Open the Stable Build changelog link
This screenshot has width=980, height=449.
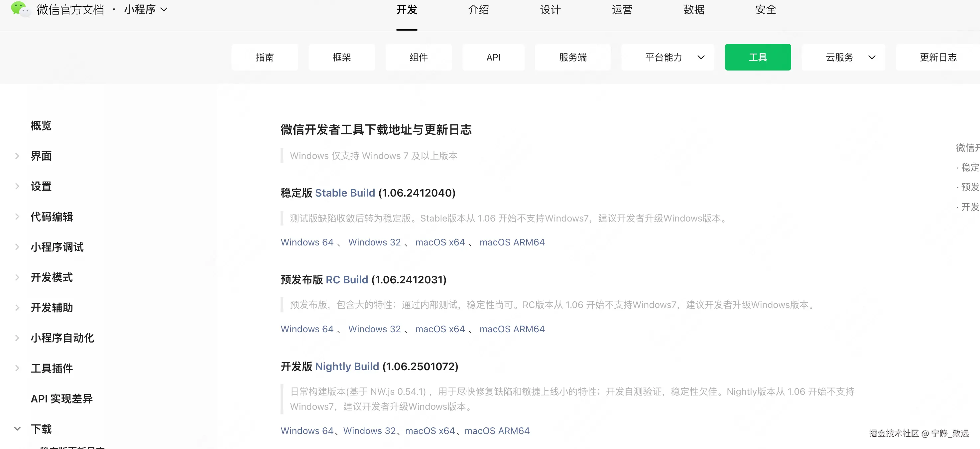(345, 193)
